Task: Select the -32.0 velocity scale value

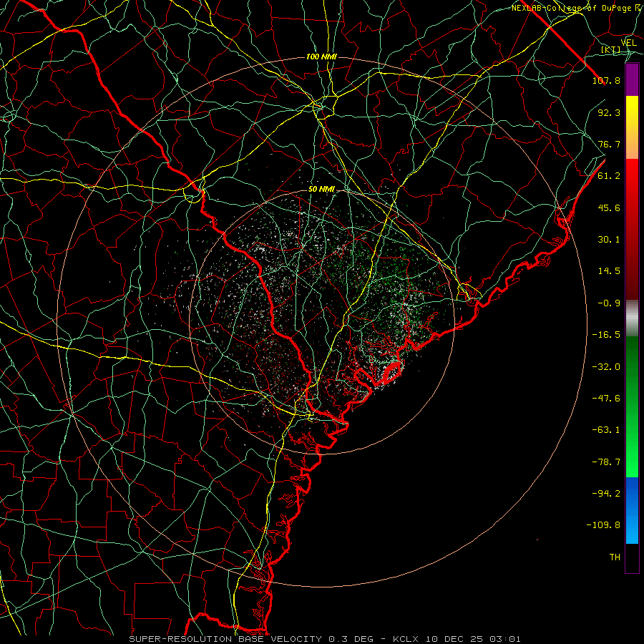Action: click(606, 367)
